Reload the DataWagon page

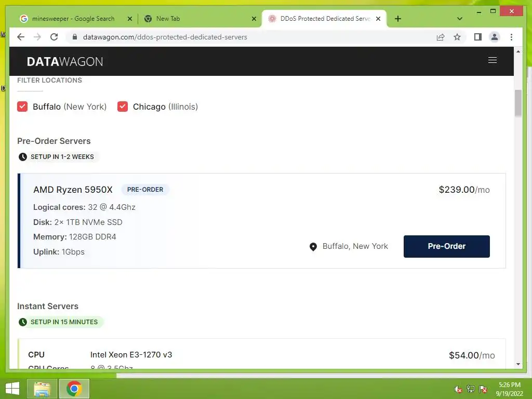coord(54,37)
